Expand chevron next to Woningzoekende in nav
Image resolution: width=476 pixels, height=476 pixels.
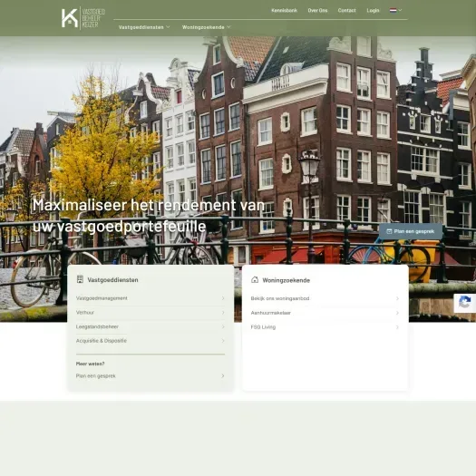click(x=228, y=27)
